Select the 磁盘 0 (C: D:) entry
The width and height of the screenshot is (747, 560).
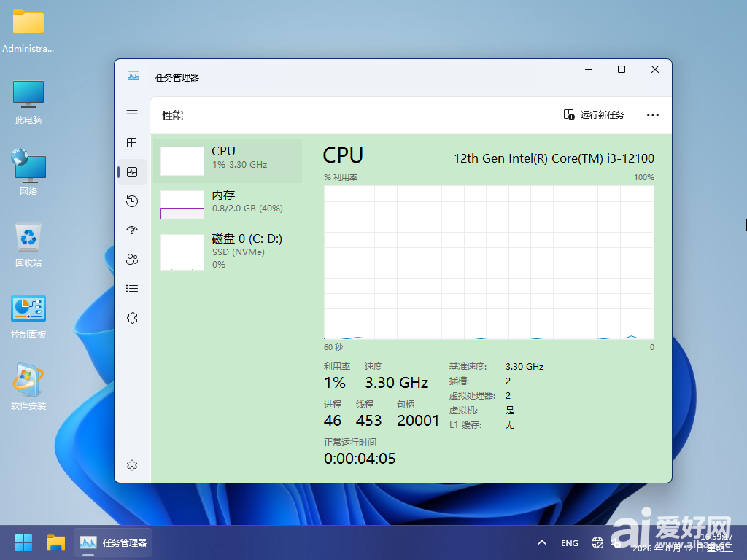tap(228, 252)
